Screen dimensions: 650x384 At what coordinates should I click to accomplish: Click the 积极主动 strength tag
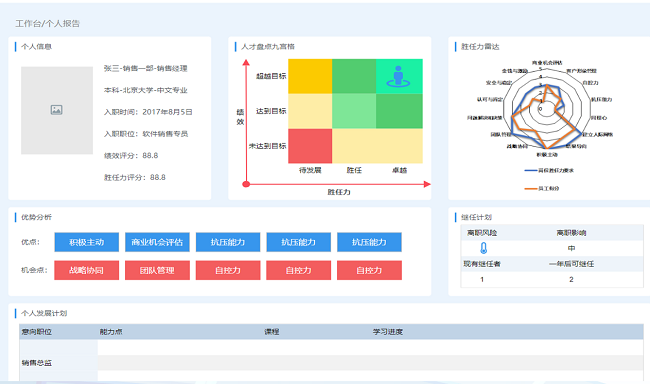click(x=87, y=242)
